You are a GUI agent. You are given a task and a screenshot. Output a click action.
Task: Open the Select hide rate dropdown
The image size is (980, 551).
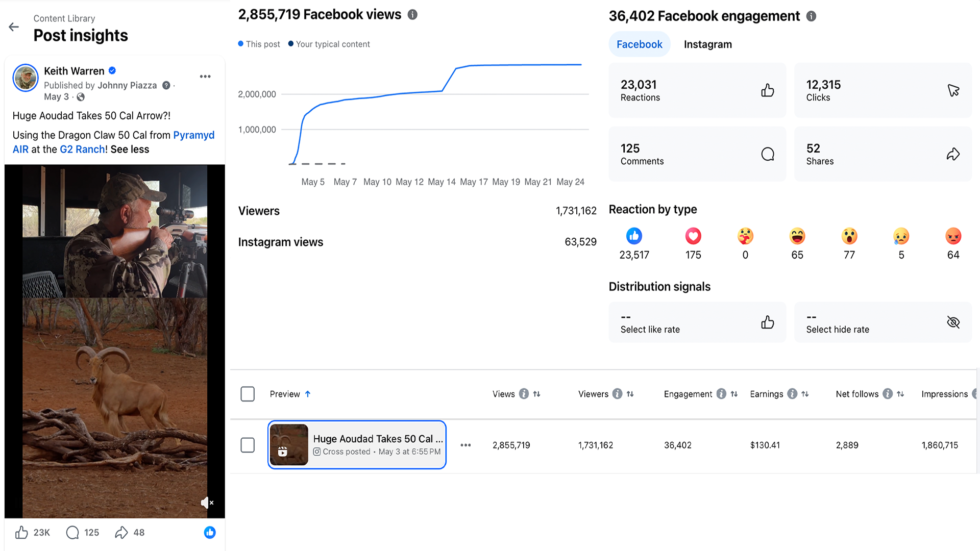pos(883,322)
